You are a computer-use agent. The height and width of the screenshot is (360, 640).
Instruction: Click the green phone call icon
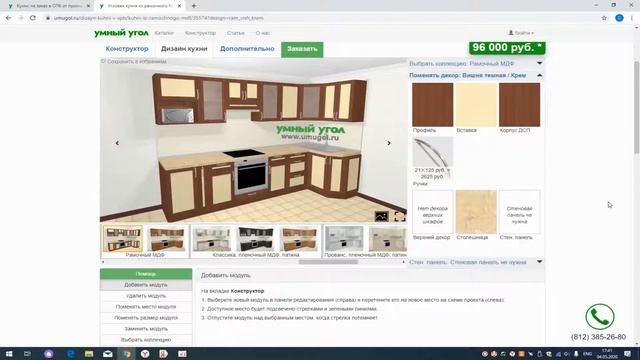(600, 316)
